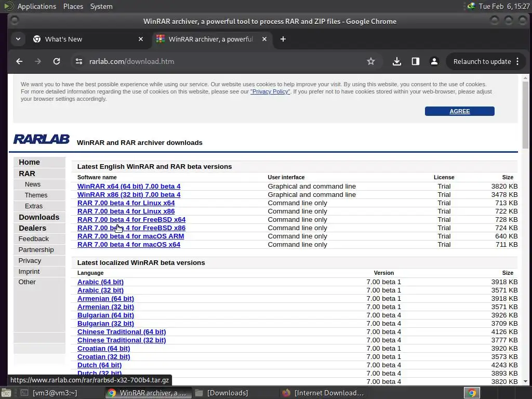Download Chinese Traditional (64 bit) WinRAR
This screenshot has height=399, width=532.
click(x=122, y=332)
